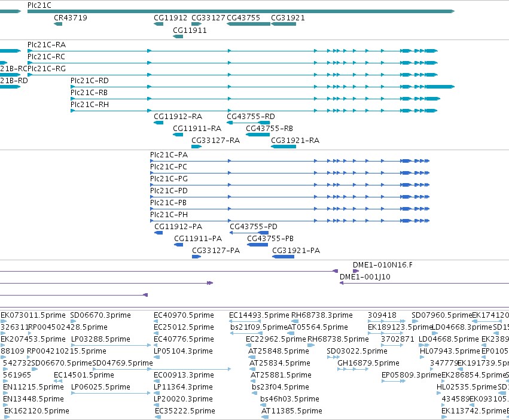Open BAC end DME1-010N16.F label

[383, 264]
